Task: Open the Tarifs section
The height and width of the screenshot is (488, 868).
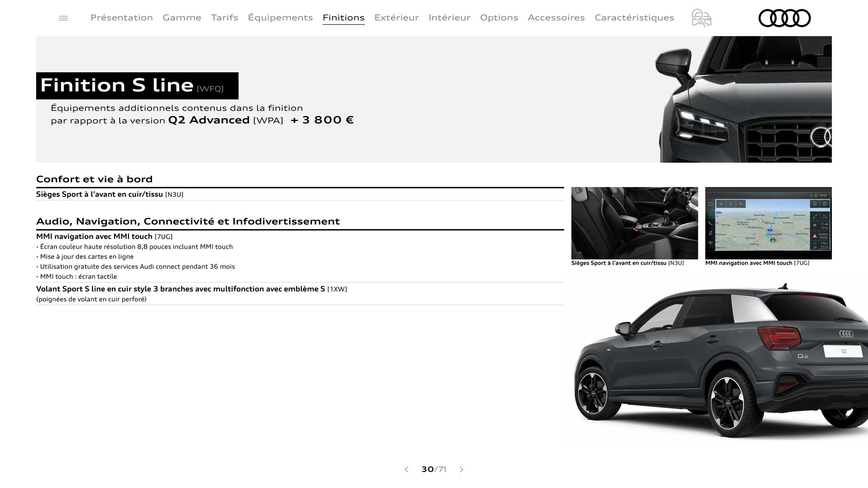Action: (225, 17)
